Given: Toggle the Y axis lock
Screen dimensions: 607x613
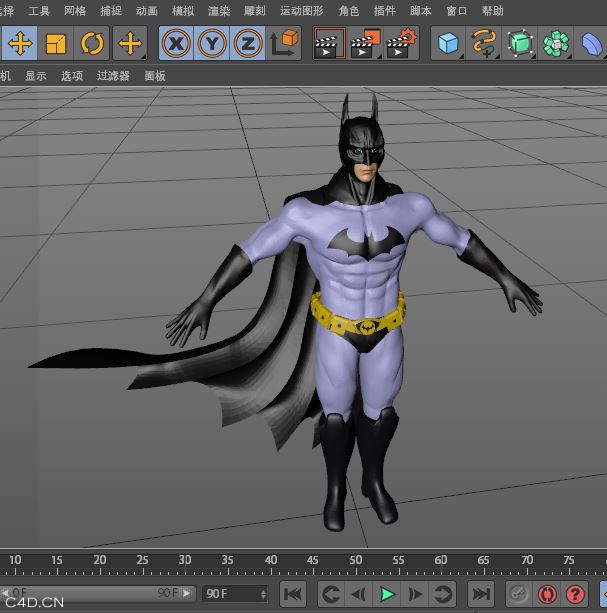Looking at the screenshot, I should tap(212, 43).
